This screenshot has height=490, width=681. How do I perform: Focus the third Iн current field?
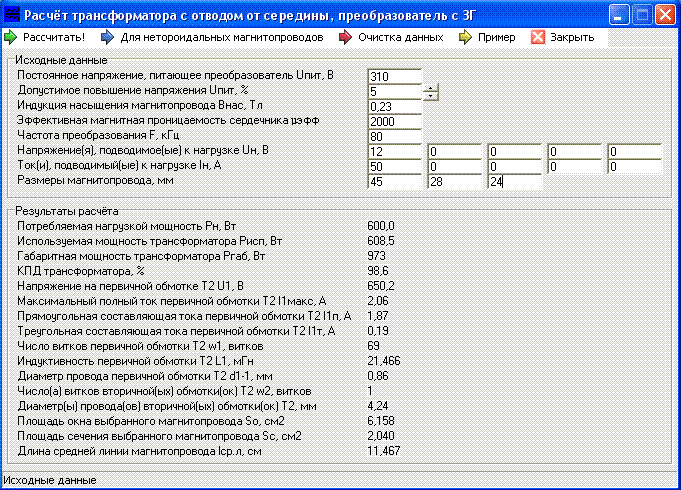514,166
